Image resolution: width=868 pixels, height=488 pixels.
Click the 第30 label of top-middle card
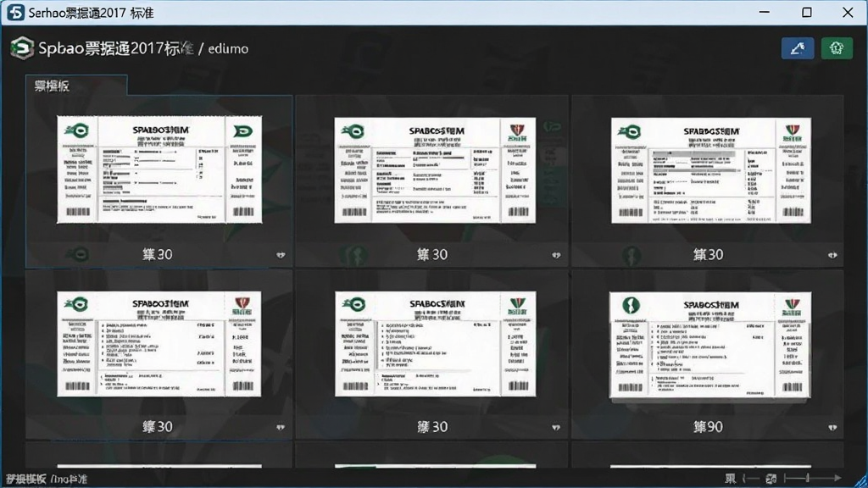coord(432,254)
